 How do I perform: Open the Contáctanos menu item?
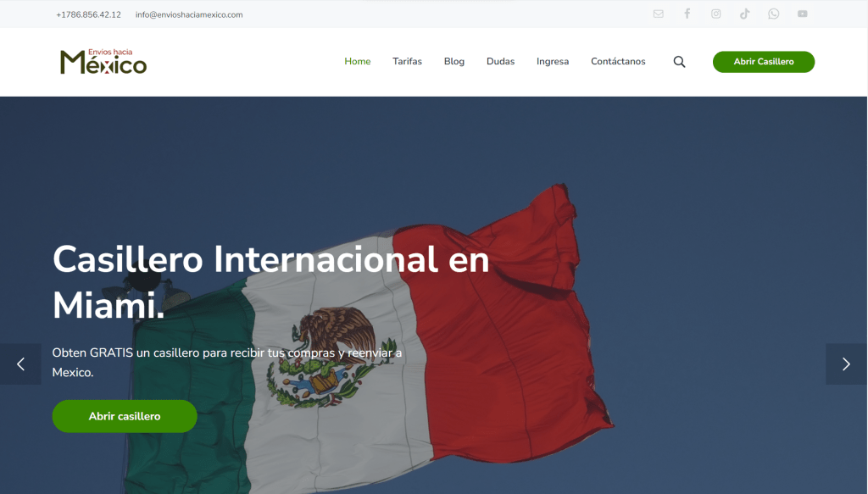tap(618, 61)
